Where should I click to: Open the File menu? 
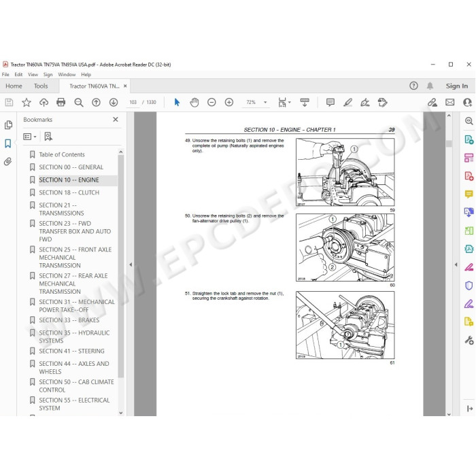pos(5,74)
